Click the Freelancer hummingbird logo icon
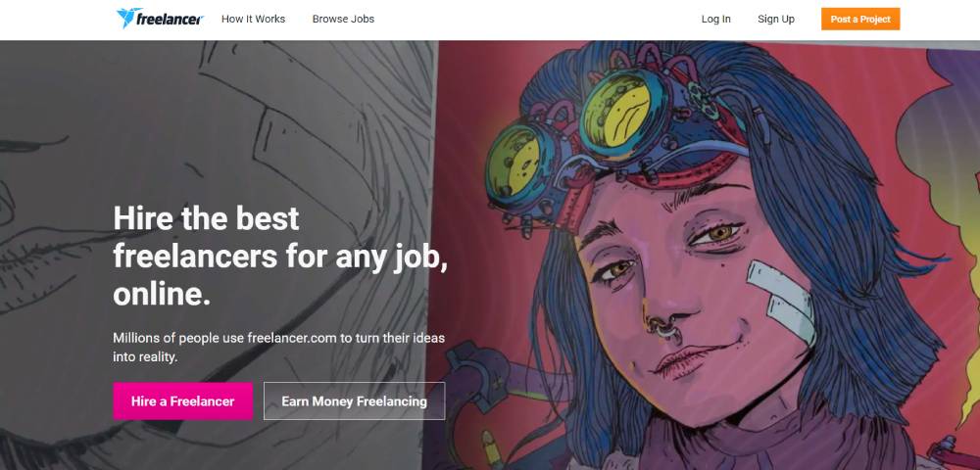Image resolution: width=980 pixels, height=470 pixels. (x=126, y=18)
